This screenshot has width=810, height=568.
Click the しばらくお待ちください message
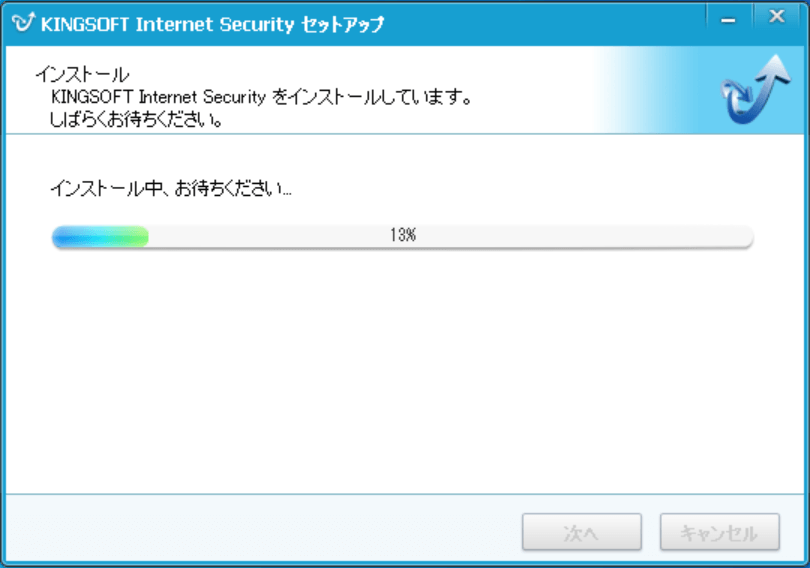(x=135, y=120)
